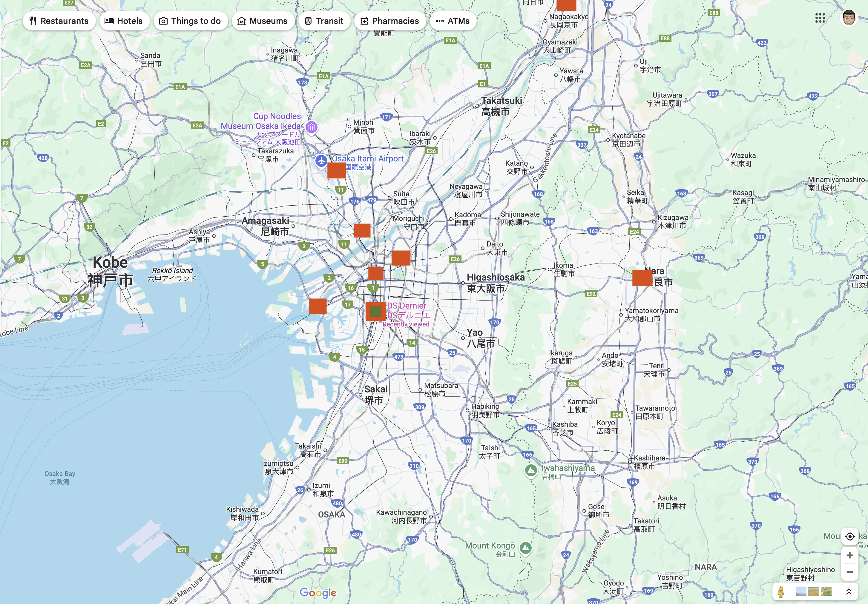Click the ATMs filter chip
The height and width of the screenshot is (604, 868).
pyautogui.click(x=453, y=21)
